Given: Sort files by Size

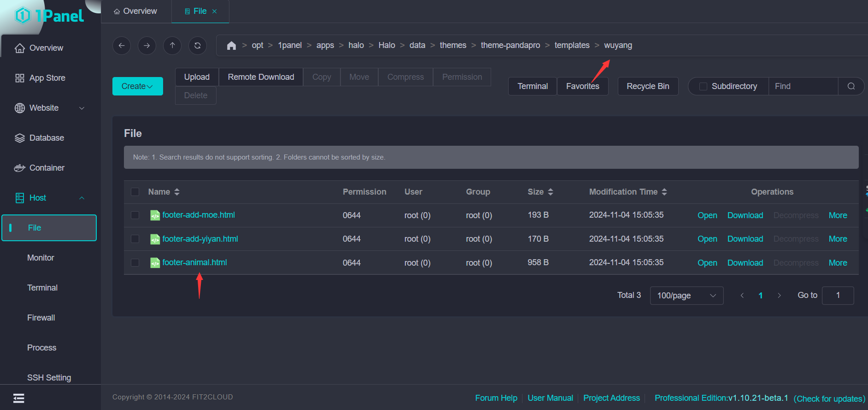Looking at the screenshot, I should pyautogui.click(x=551, y=192).
